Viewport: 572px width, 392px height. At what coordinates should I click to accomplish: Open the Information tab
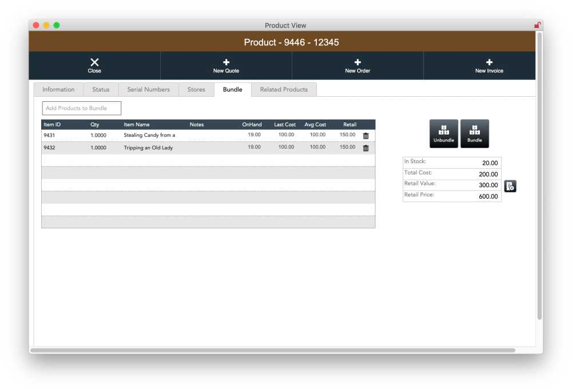click(58, 89)
